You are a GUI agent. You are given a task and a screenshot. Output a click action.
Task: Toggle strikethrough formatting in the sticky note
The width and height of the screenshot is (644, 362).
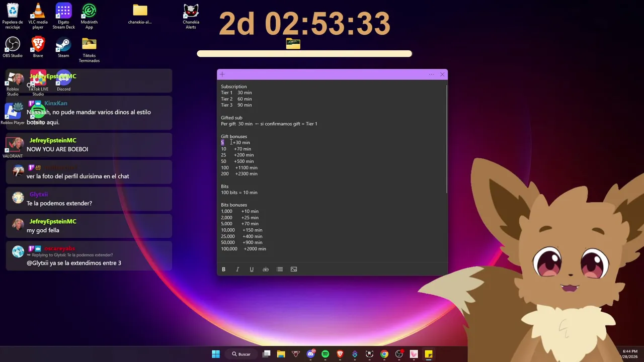(266, 269)
